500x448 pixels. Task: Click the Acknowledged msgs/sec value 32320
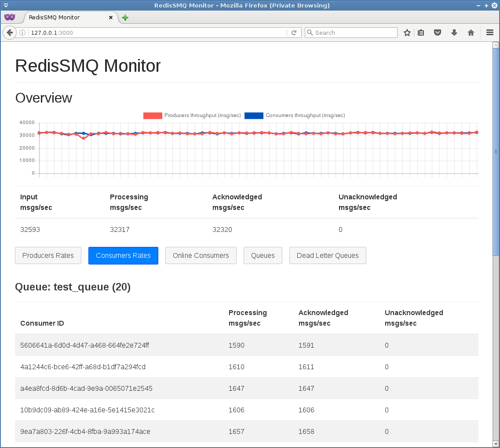pyautogui.click(x=222, y=229)
